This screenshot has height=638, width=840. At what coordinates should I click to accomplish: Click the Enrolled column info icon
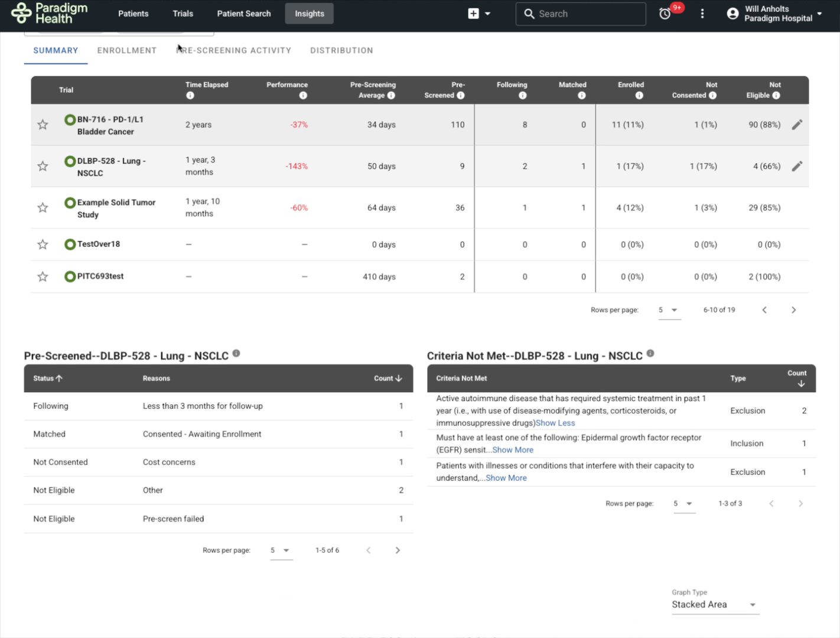click(x=639, y=95)
